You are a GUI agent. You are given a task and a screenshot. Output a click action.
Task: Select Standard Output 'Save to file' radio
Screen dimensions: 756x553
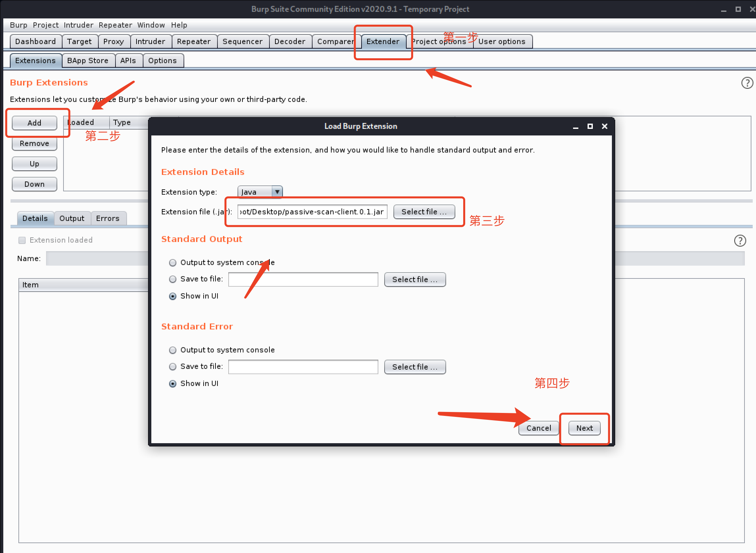click(172, 279)
